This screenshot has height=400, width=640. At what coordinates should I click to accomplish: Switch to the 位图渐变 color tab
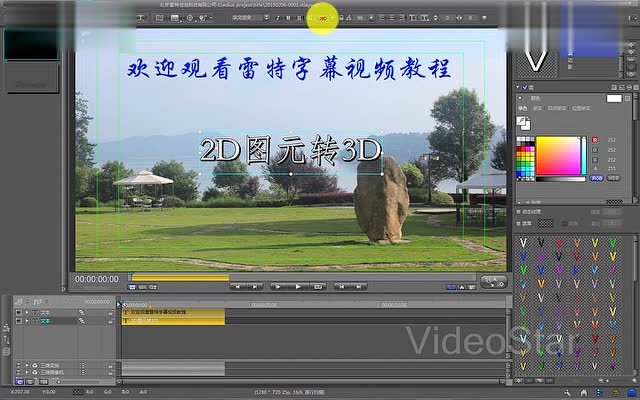[x=581, y=109]
